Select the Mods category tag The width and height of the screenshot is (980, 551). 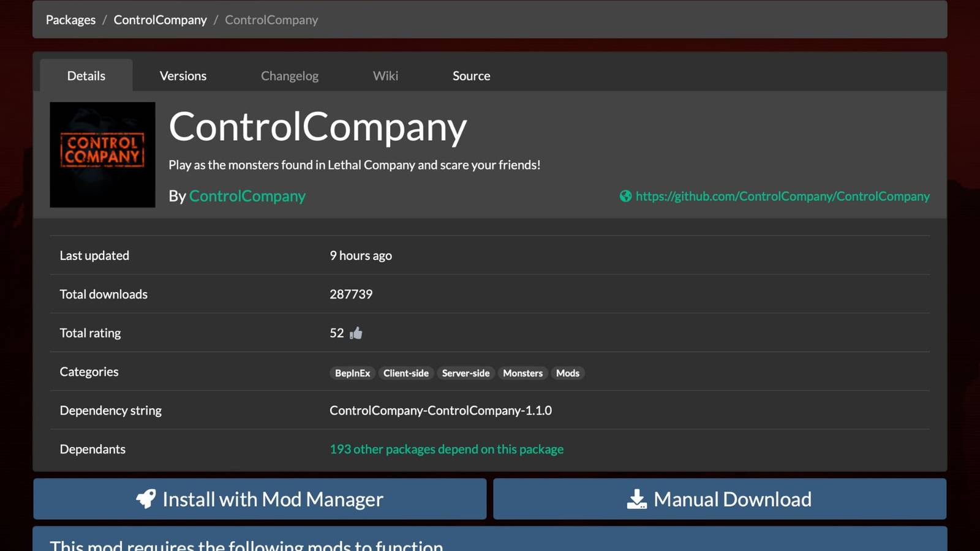coord(568,373)
